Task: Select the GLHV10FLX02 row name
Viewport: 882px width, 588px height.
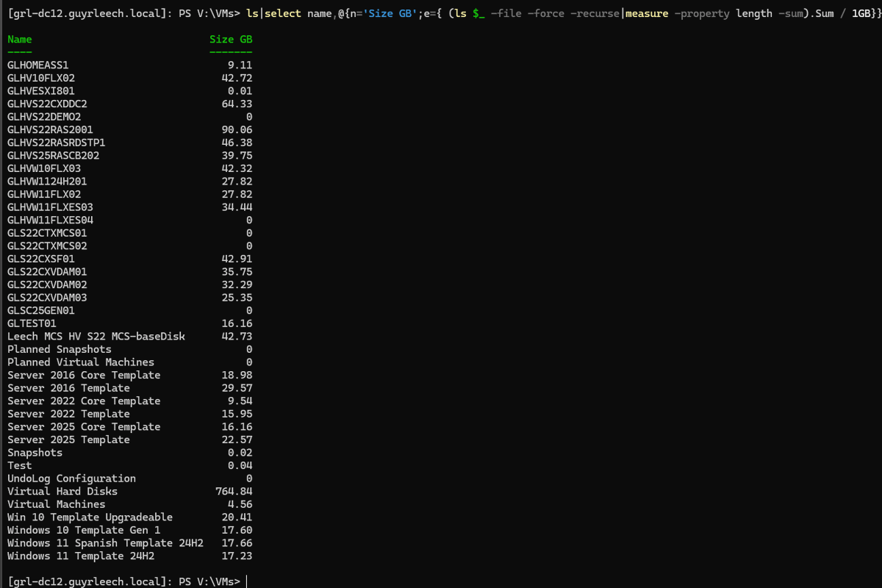Action: pos(41,78)
